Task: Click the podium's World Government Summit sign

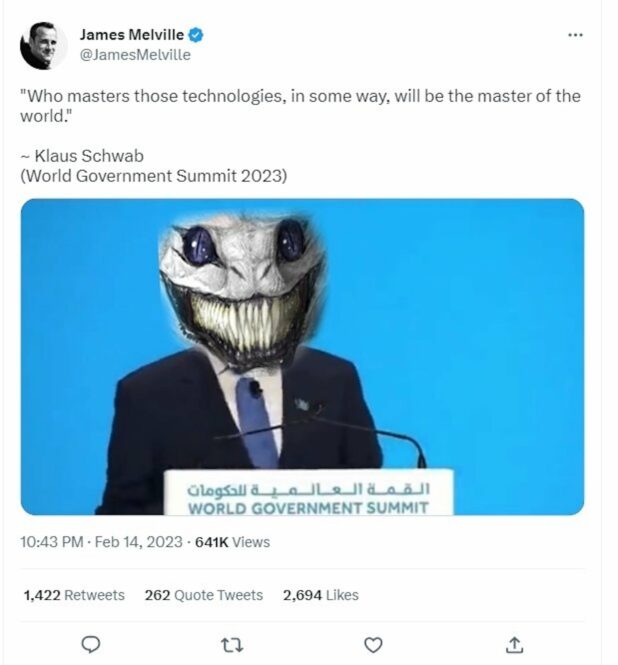Action: 308,498
